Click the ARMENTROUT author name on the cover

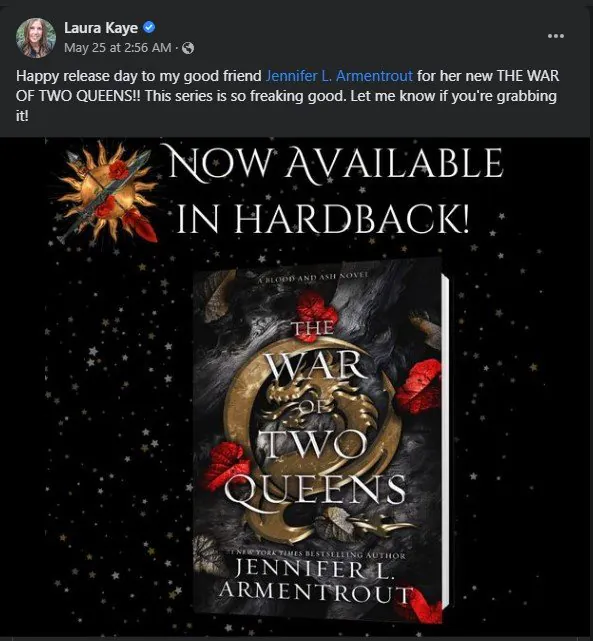click(316, 593)
